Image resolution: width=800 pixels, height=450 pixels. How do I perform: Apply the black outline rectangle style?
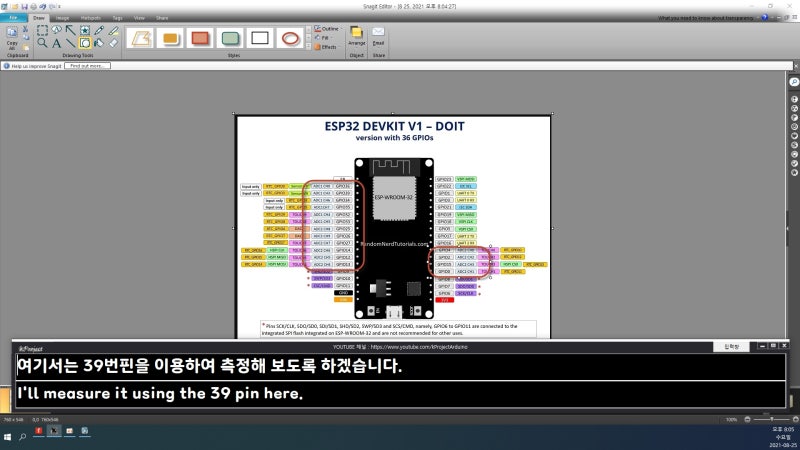pos(260,38)
